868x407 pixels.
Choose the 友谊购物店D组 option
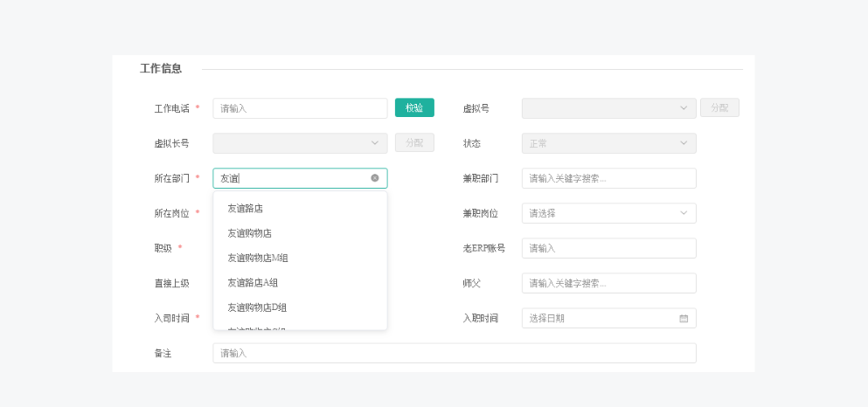257,307
